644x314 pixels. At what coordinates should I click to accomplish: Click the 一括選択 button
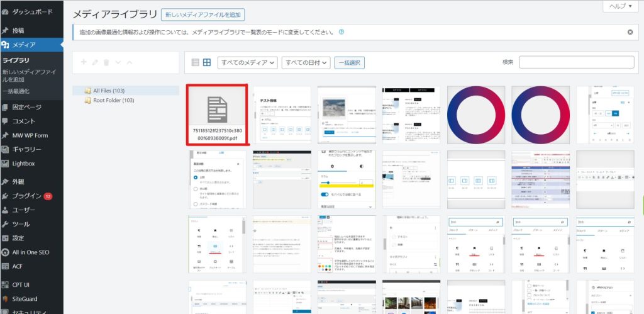[349, 62]
